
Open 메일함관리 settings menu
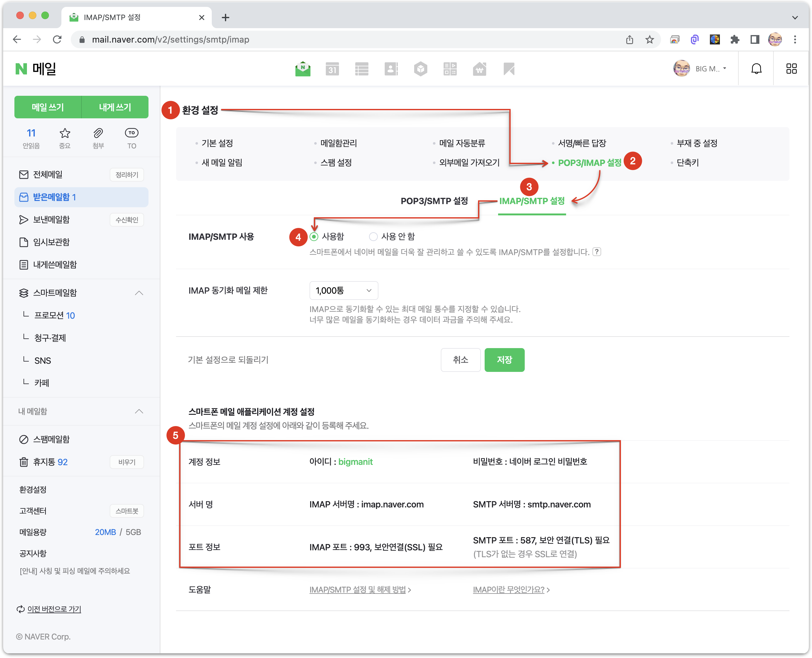point(339,143)
